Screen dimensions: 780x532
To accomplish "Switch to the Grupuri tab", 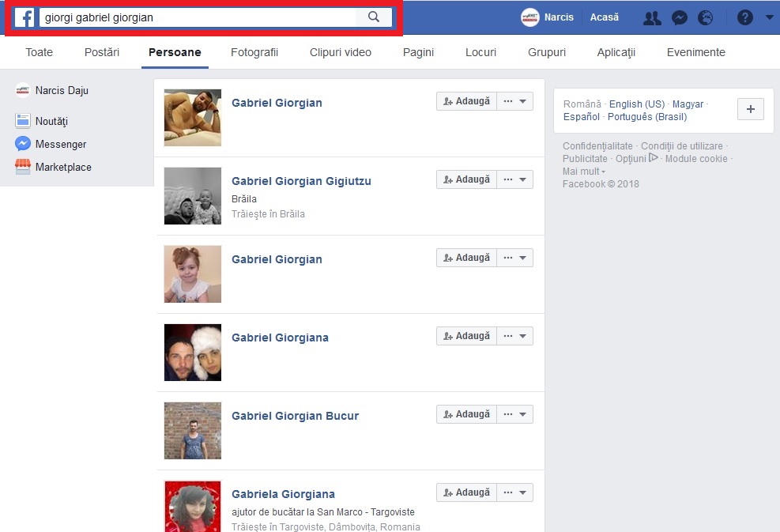I will coord(547,52).
